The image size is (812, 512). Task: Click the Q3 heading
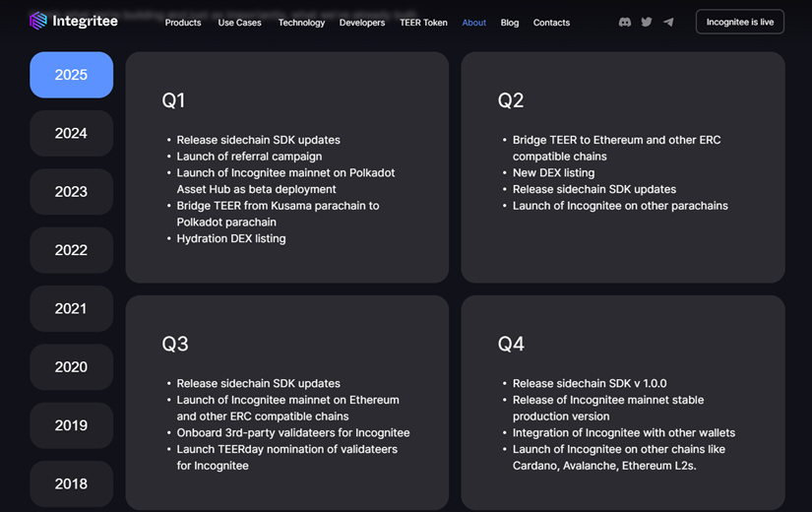tap(175, 344)
